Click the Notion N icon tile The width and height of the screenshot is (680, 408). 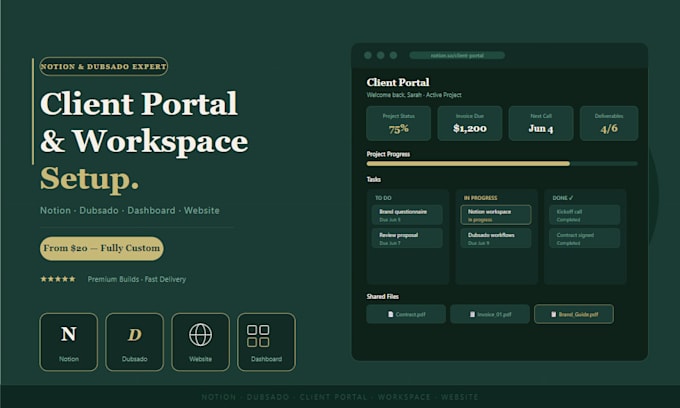coord(69,342)
